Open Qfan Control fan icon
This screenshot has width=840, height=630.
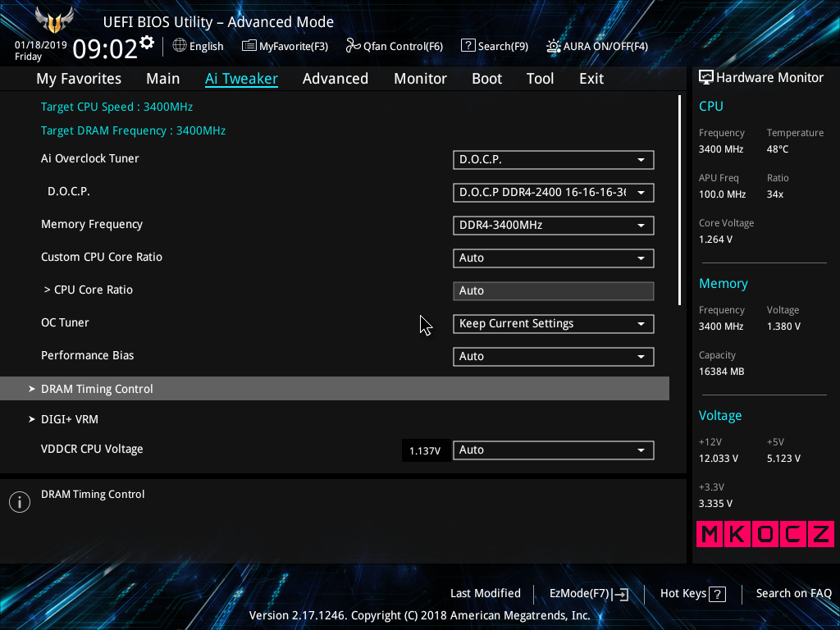point(353,46)
